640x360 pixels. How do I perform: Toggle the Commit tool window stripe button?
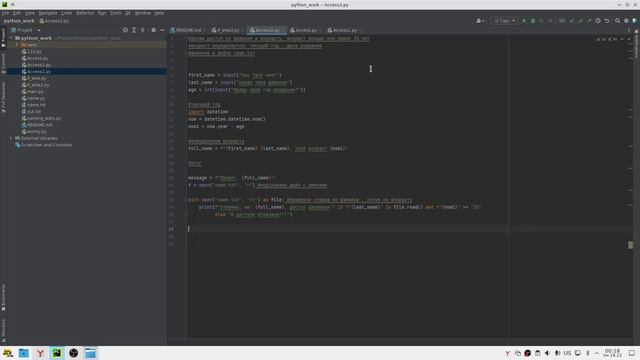3,64
